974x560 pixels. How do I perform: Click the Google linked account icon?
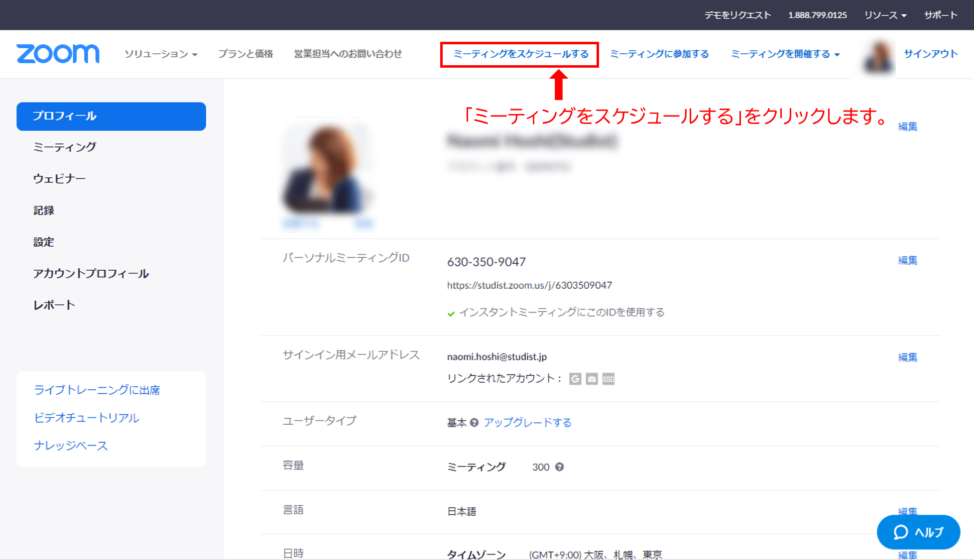click(x=575, y=379)
